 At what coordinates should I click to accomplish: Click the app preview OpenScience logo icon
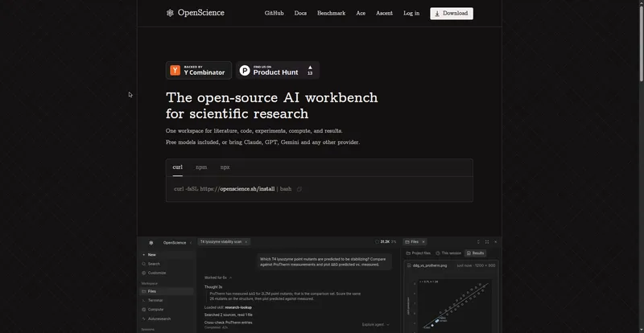click(151, 243)
